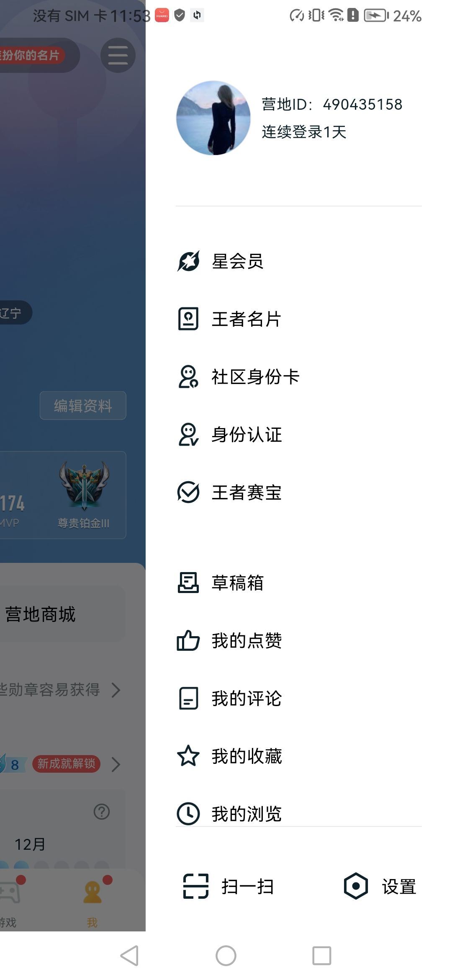The image size is (452, 980).
Task: Open the question mark help icon
Action: point(102,812)
